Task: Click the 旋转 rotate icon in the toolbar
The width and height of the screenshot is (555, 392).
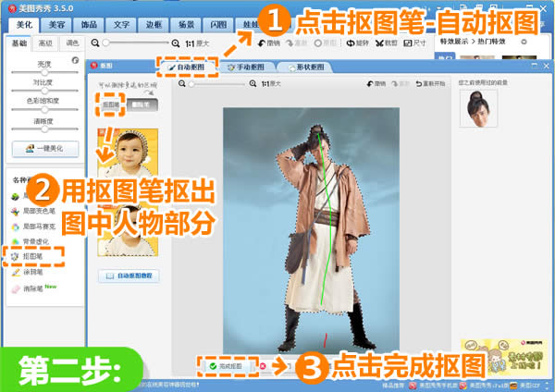Action: pyautogui.click(x=357, y=43)
